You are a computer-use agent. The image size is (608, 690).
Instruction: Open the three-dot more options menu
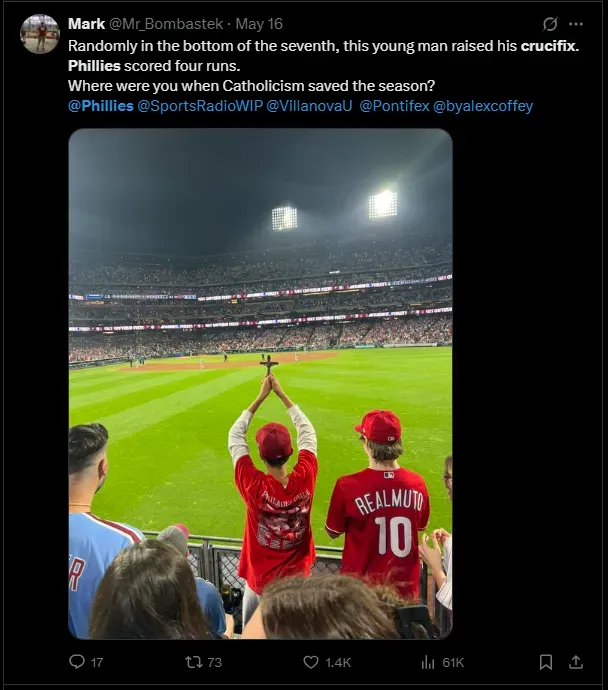click(576, 24)
